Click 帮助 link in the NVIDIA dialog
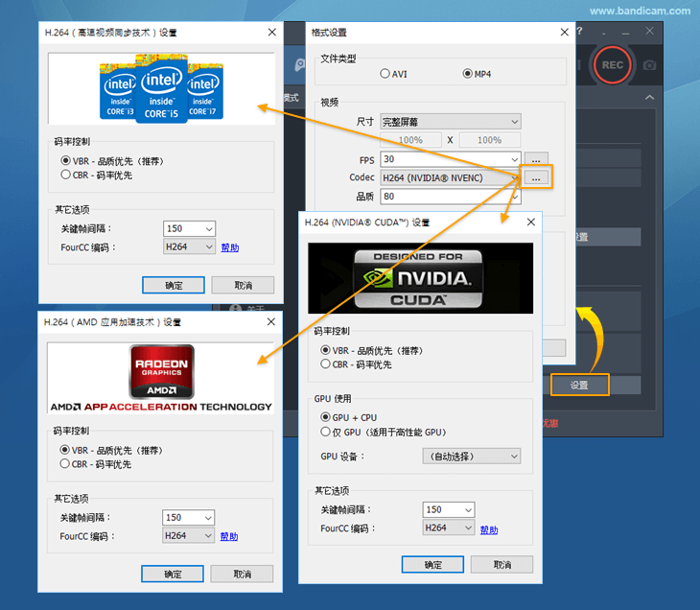700x610 pixels. 489,529
